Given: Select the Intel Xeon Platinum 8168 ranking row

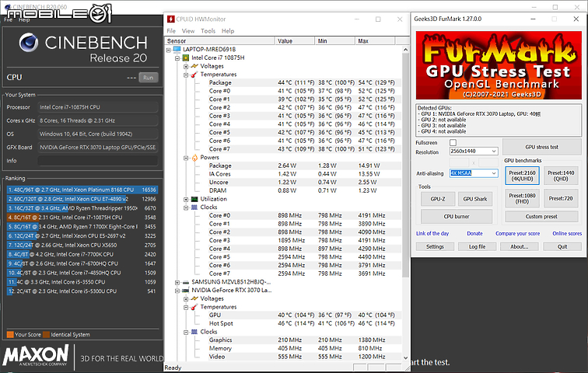Looking at the screenshot, I should 82,190.
